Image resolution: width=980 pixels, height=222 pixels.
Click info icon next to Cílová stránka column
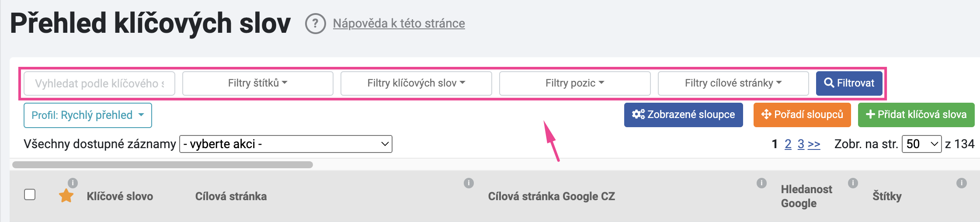(469, 183)
